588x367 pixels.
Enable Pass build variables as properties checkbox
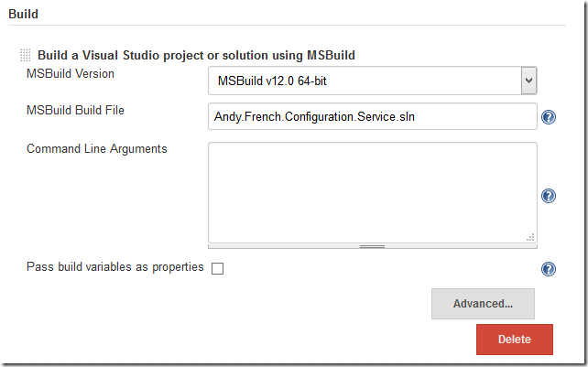(x=217, y=269)
